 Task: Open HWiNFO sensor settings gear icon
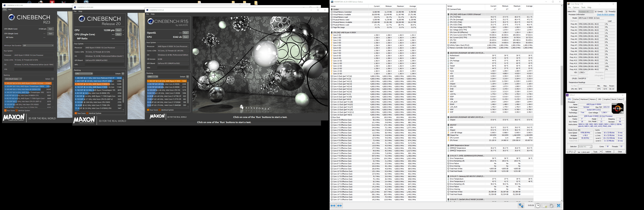[552, 206]
